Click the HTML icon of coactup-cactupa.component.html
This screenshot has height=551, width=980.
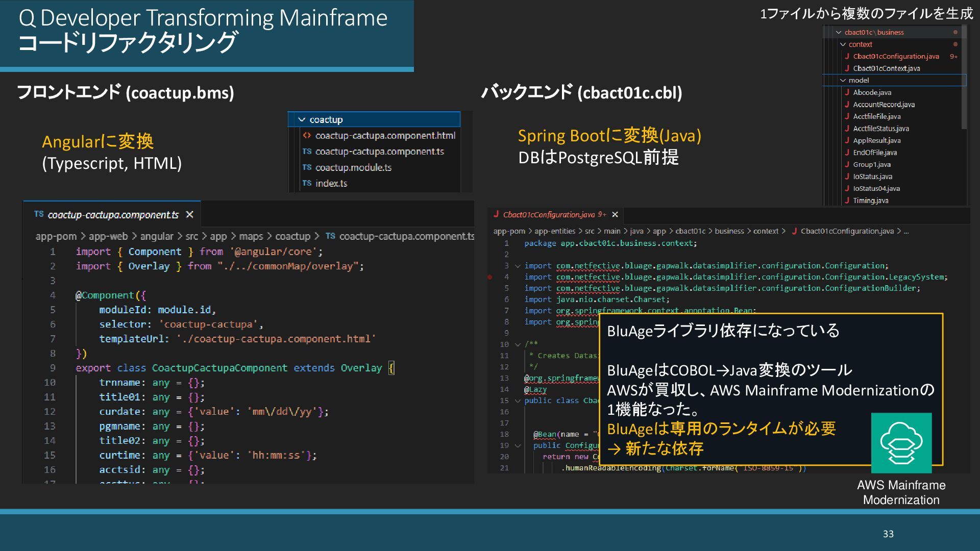(307, 136)
